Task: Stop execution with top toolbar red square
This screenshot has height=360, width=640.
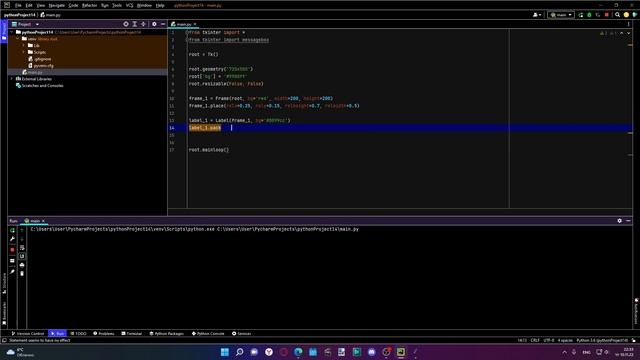Action: (x=607, y=15)
